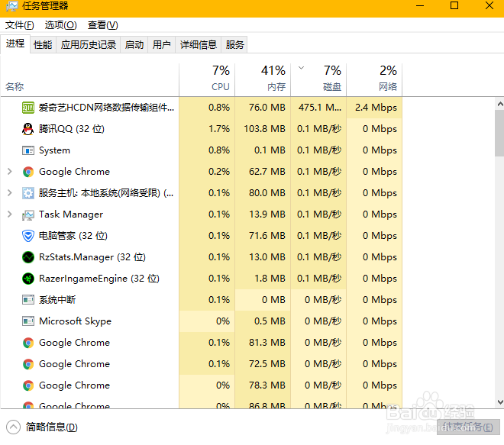Click the Task Manager title bar icon
The height and width of the screenshot is (445, 504).
(x=12, y=6)
